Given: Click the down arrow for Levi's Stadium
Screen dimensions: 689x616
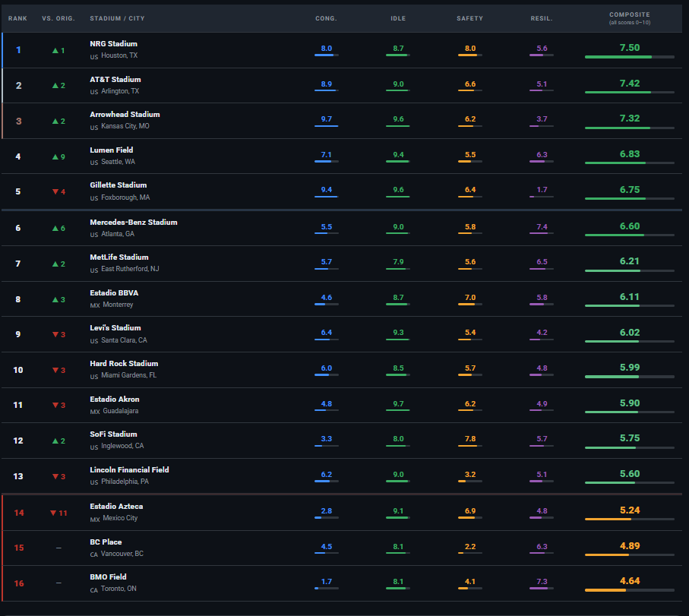Looking at the screenshot, I should tap(55, 334).
